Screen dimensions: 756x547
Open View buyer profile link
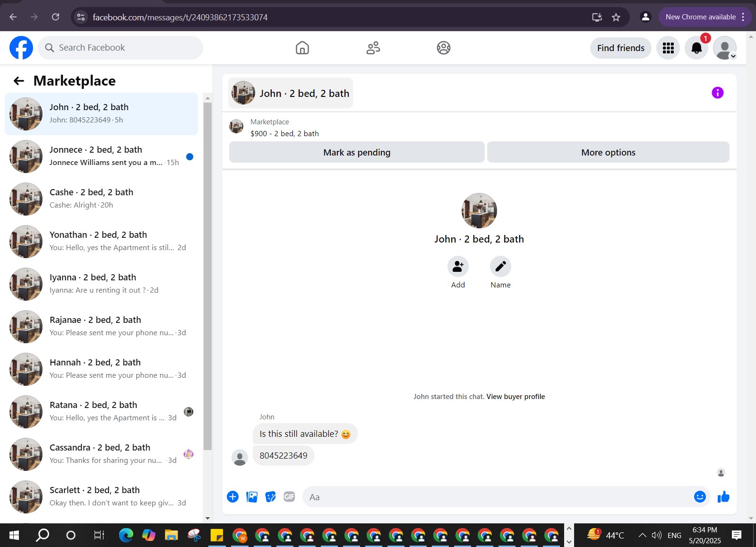click(x=515, y=397)
